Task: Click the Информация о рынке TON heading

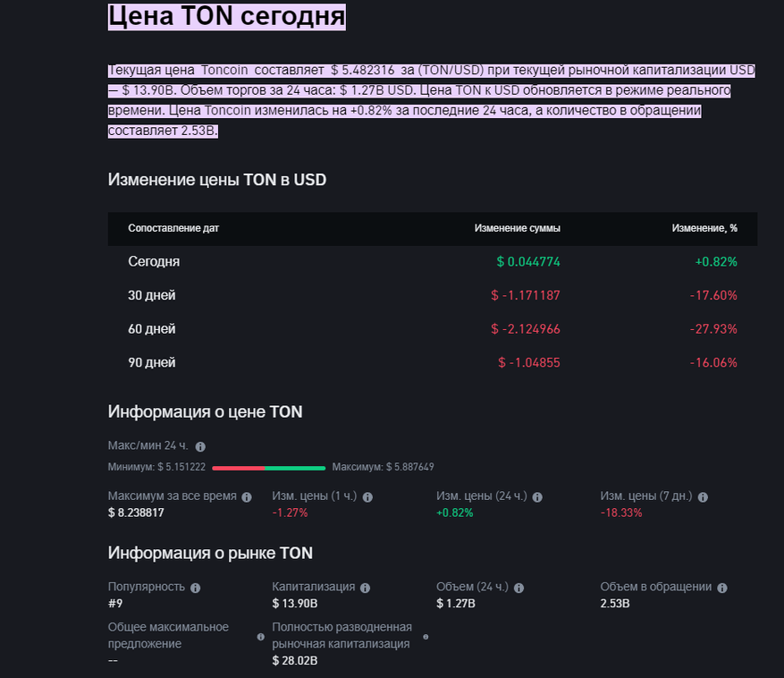Action: tap(210, 553)
